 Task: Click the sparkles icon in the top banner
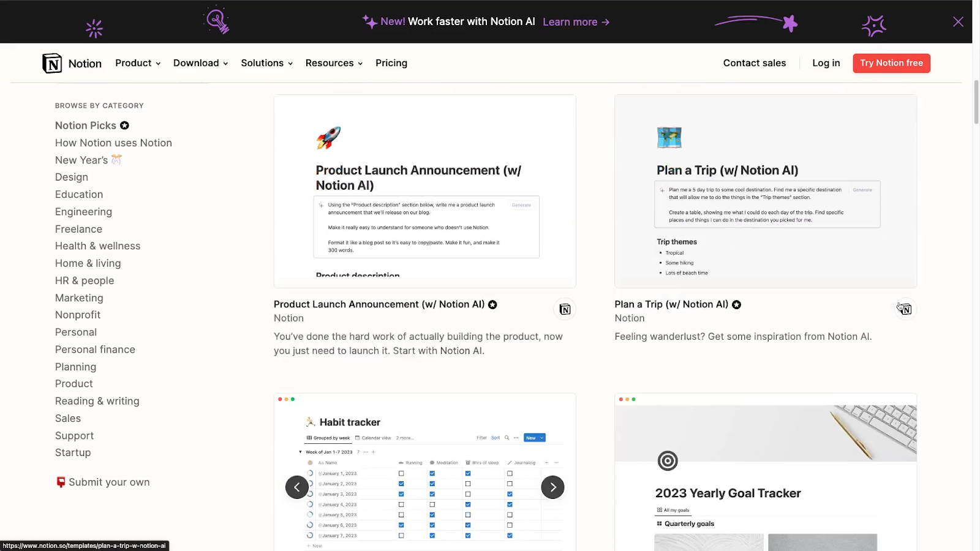(x=369, y=21)
